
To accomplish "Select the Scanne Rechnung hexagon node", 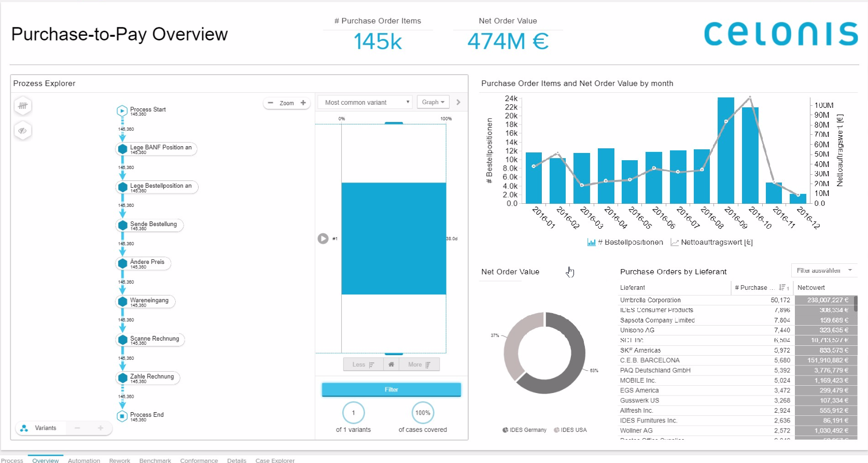I will point(122,340).
